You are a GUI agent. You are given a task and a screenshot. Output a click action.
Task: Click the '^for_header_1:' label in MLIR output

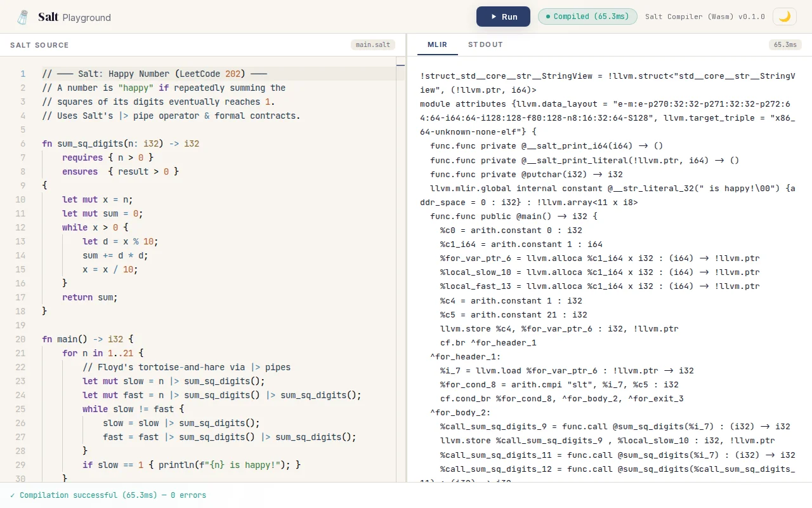point(466,356)
